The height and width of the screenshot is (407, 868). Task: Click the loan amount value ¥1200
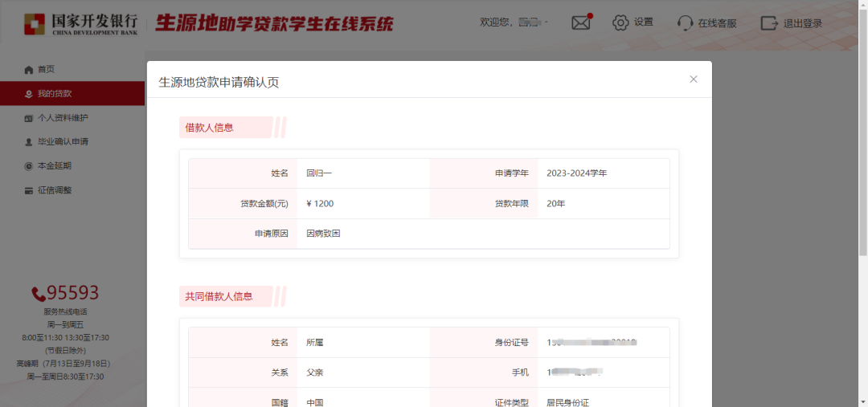coord(320,204)
